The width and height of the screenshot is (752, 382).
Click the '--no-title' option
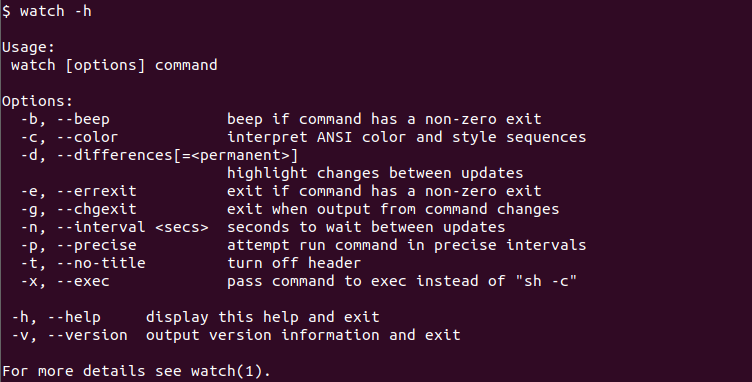(101, 263)
